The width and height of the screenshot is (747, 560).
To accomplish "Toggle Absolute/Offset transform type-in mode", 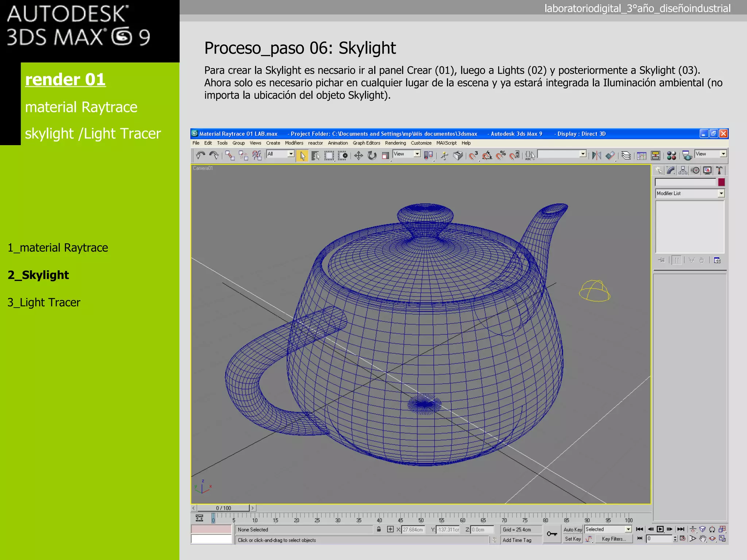I will (x=390, y=529).
